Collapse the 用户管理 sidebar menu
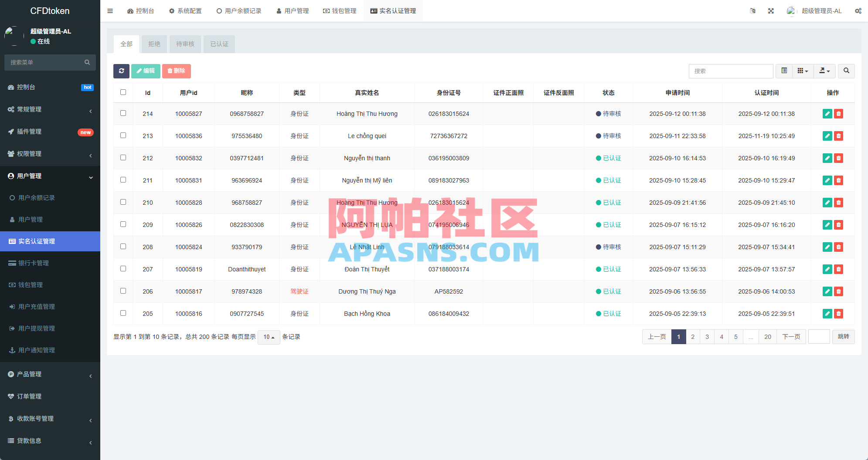The image size is (868, 460). [x=50, y=176]
